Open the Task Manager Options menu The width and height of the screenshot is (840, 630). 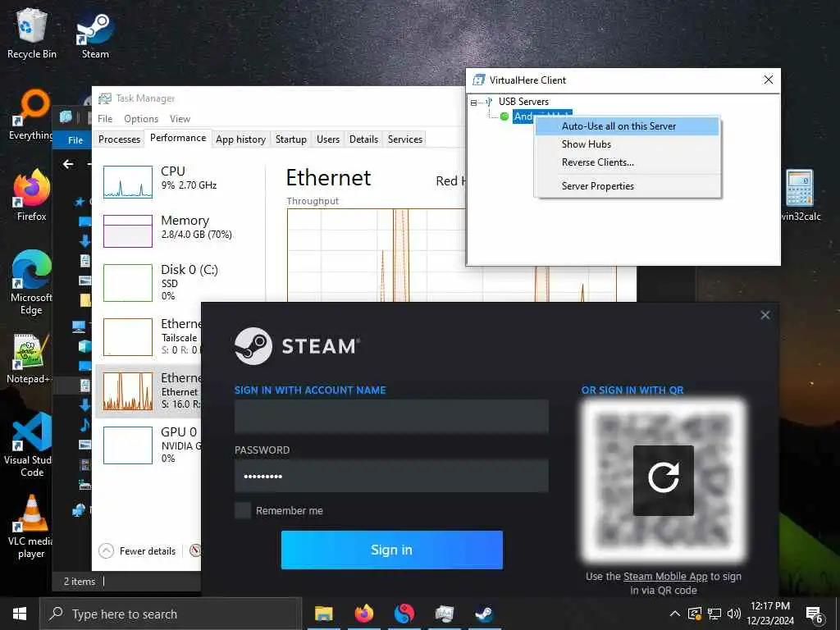141,118
